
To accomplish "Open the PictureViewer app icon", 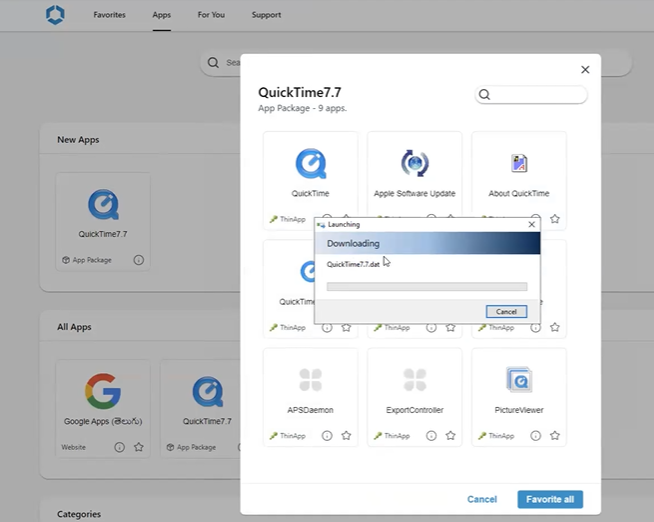I will (519, 379).
